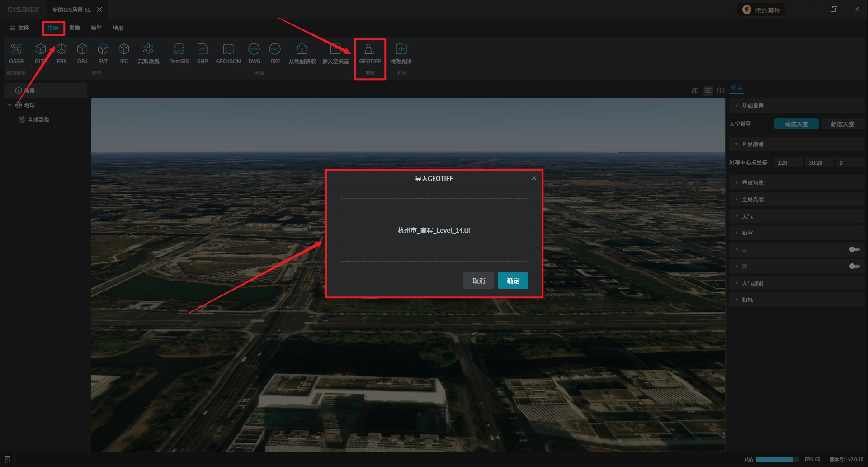Click the SHP vector import icon
Image resolution: width=868 pixels, height=467 pixels.
point(202,49)
